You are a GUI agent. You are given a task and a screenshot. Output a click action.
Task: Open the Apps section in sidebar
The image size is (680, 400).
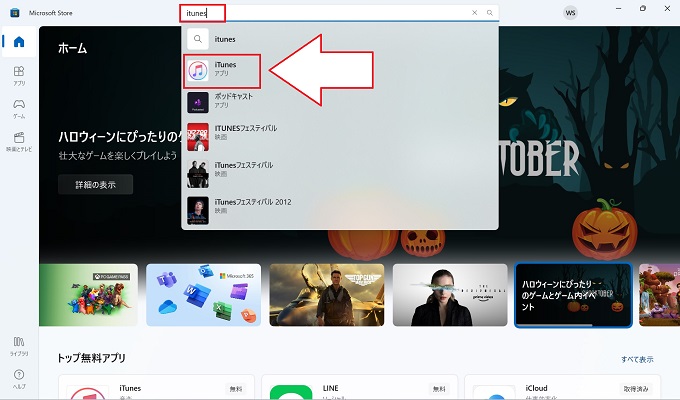click(x=19, y=75)
